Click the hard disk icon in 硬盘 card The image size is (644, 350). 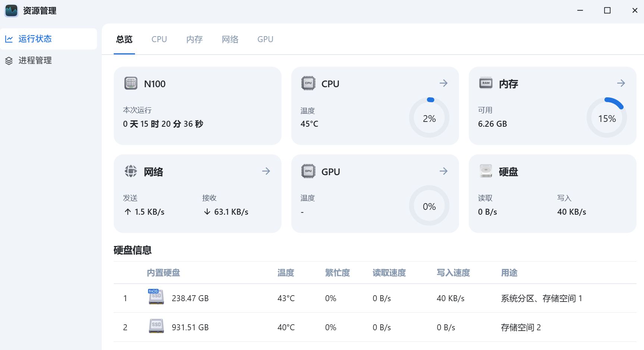point(486,171)
